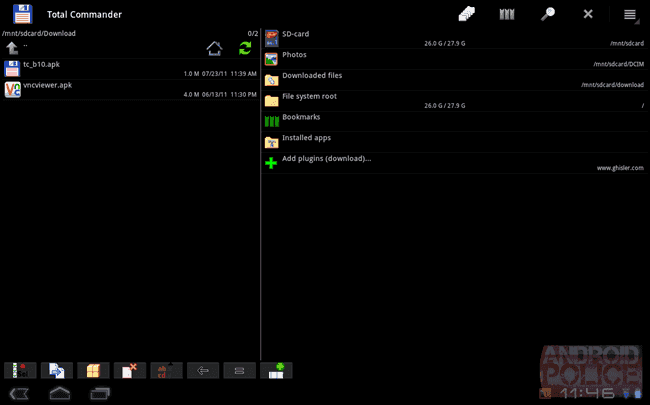Navigate up with the parent folder arrow

(12, 48)
